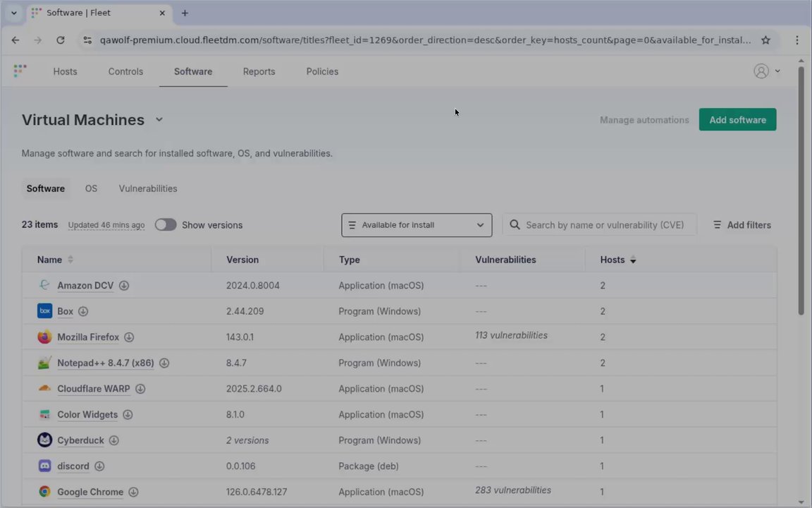Open a new browser tab

[185, 13]
